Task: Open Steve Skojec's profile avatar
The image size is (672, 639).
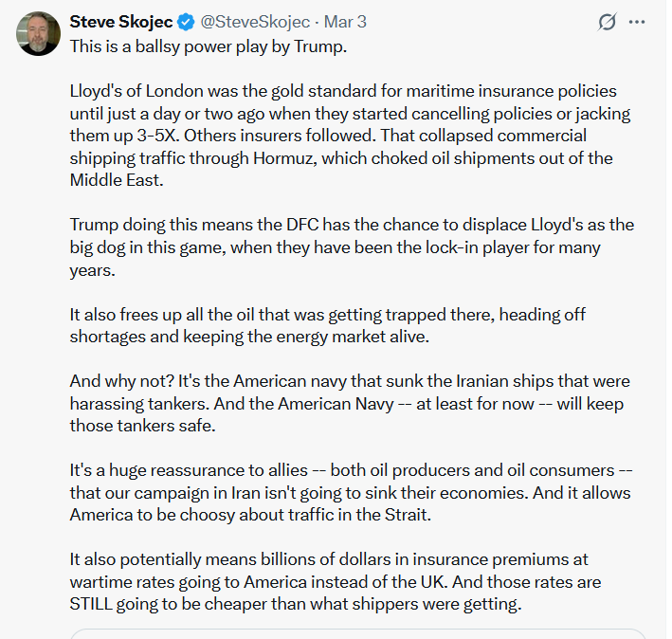Action: (x=38, y=33)
